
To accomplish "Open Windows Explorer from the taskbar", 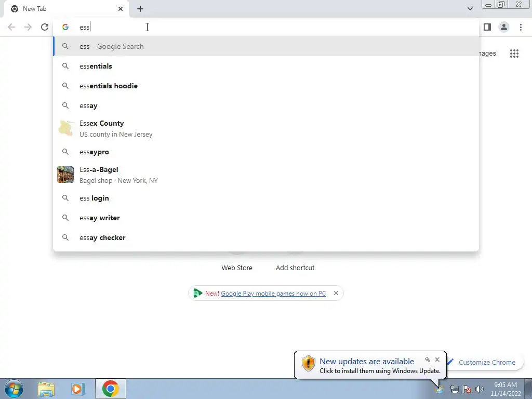I will 46,389.
